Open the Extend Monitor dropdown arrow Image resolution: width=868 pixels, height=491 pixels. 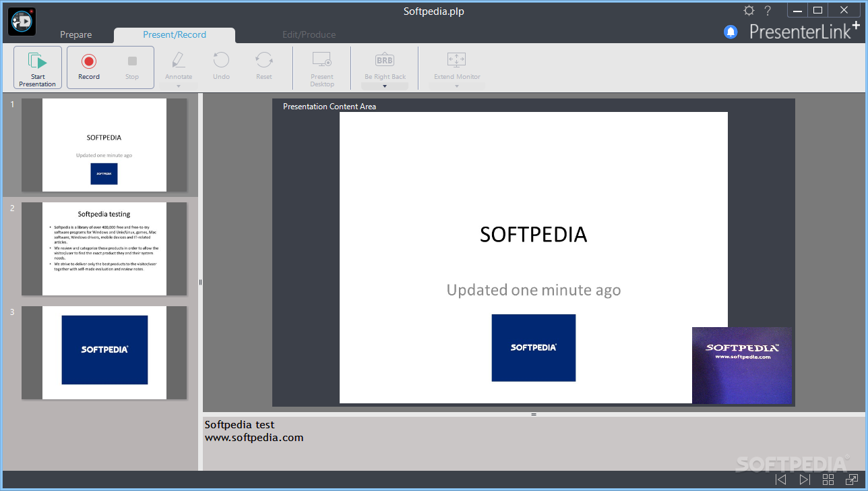457,86
